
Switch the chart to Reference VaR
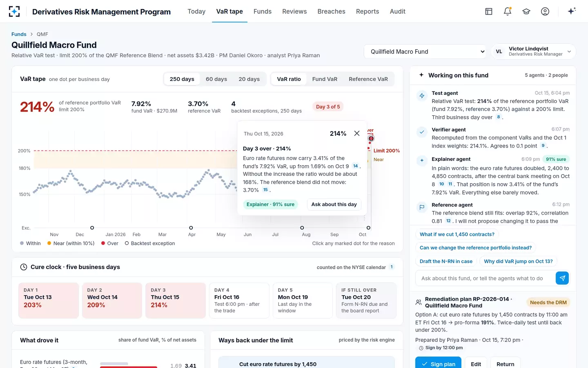(x=368, y=79)
